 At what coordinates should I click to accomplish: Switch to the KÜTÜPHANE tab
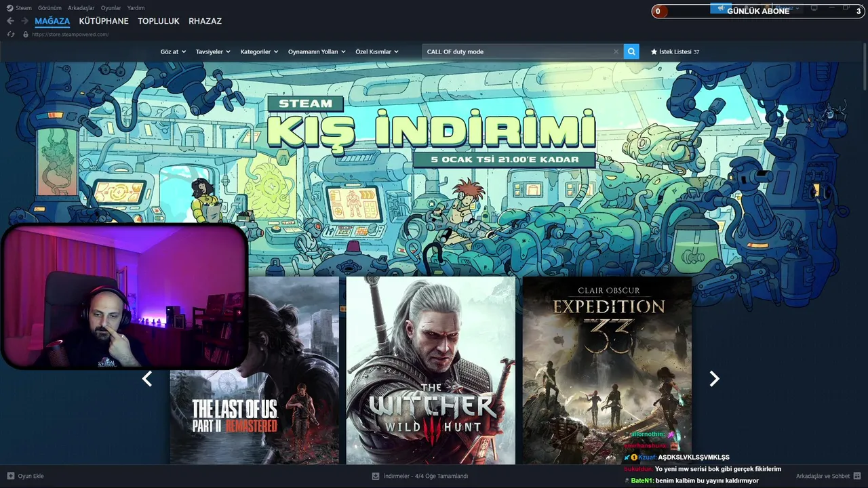click(x=104, y=21)
